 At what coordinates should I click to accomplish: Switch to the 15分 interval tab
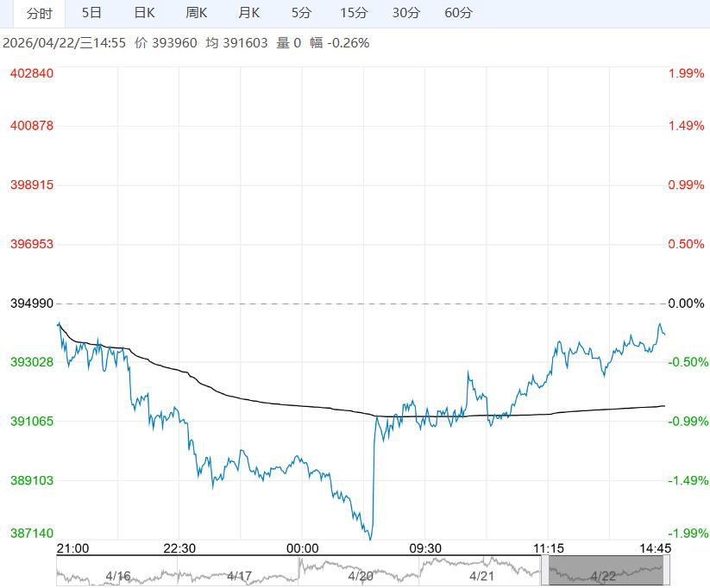[x=354, y=13]
